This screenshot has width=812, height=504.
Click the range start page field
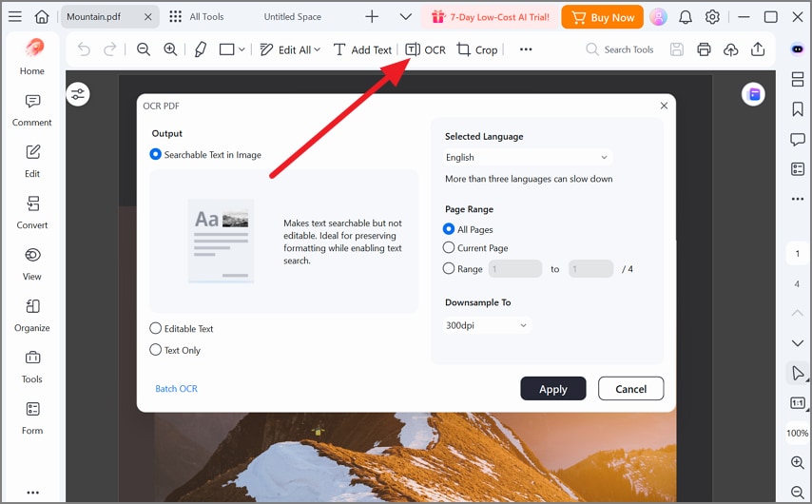coord(515,269)
